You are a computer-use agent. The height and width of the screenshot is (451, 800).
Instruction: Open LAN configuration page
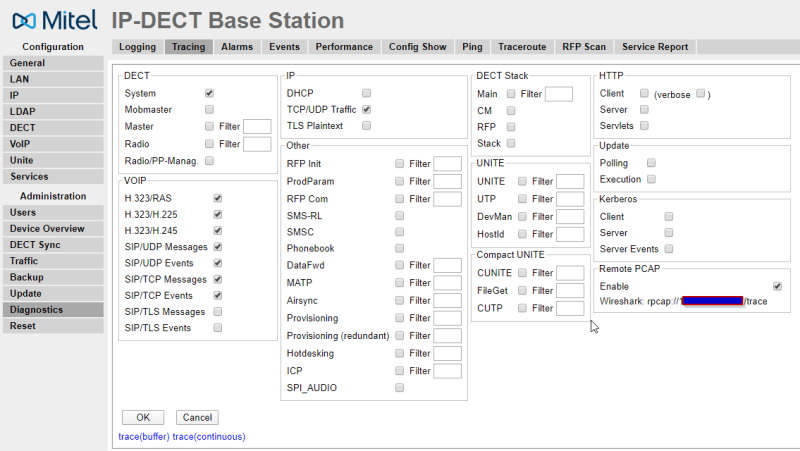[53, 79]
